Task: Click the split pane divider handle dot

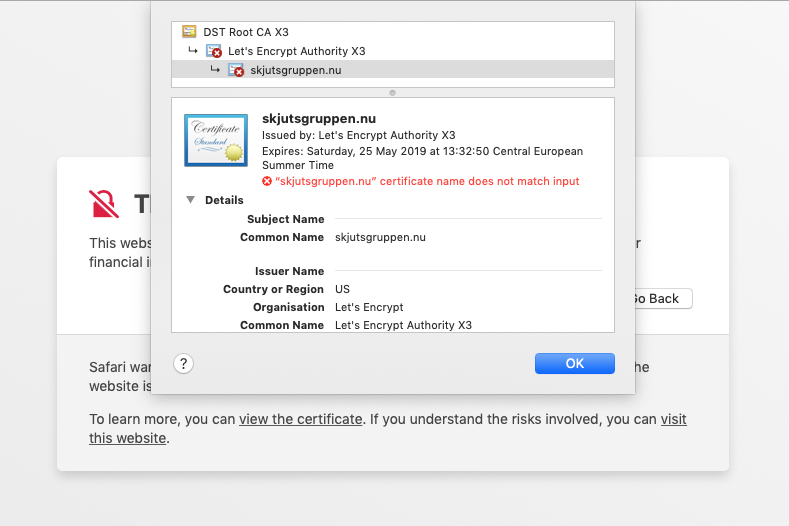Action: [x=392, y=93]
